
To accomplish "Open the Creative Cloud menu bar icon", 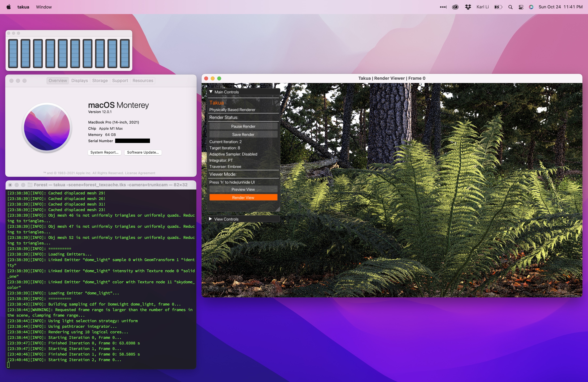I will (455, 7).
